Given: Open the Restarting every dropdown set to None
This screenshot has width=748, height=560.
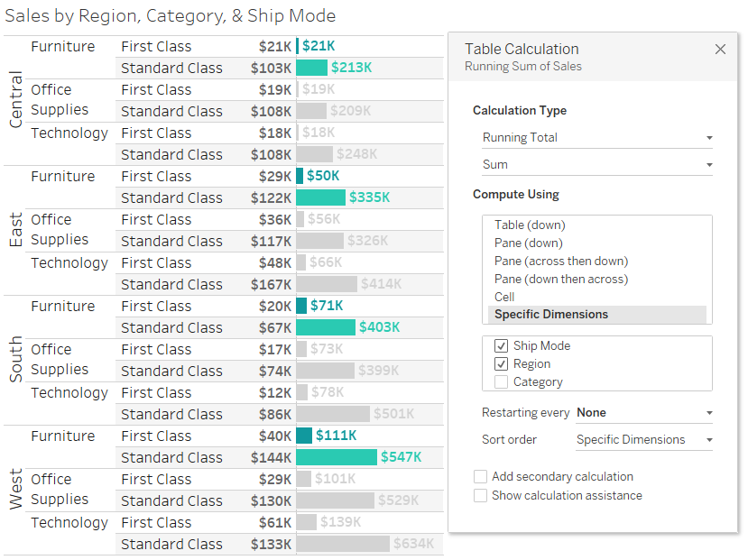Looking at the screenshot, I should click(642, 412).
